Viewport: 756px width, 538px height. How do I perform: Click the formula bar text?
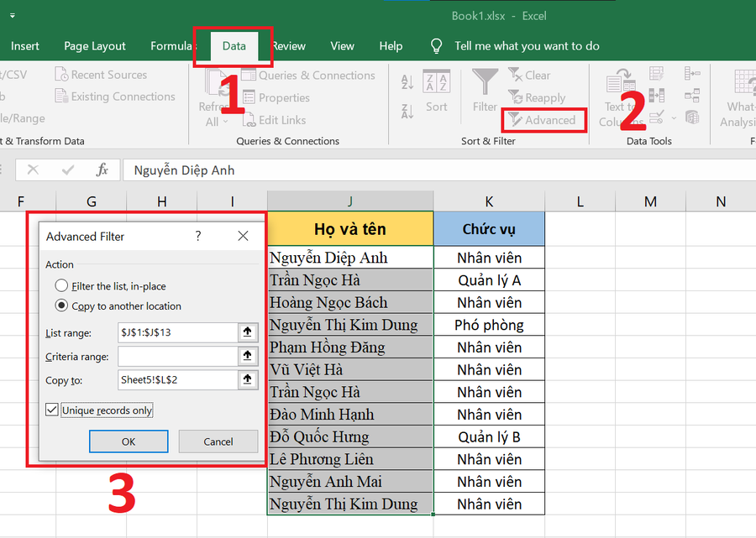184,170
